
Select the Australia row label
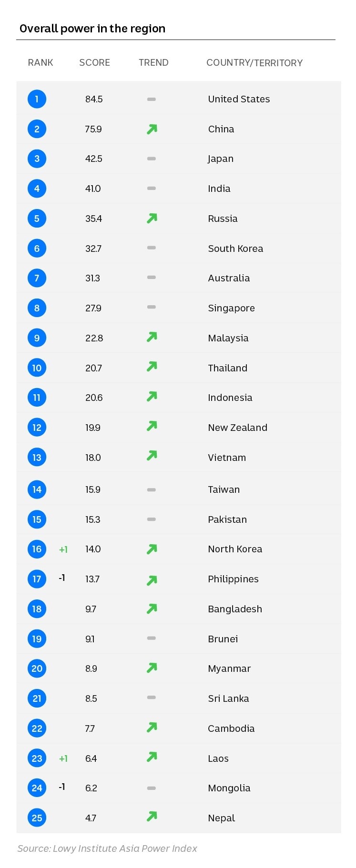229,278
